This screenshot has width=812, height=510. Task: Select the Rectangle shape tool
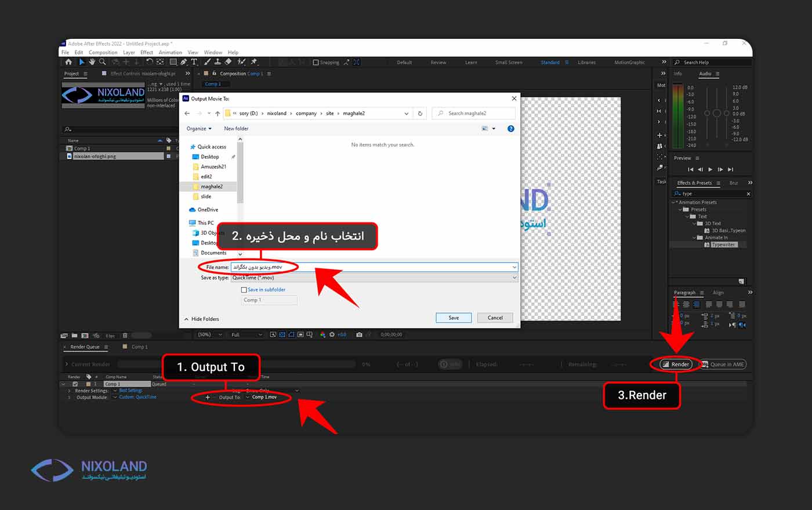coord(173,62)
